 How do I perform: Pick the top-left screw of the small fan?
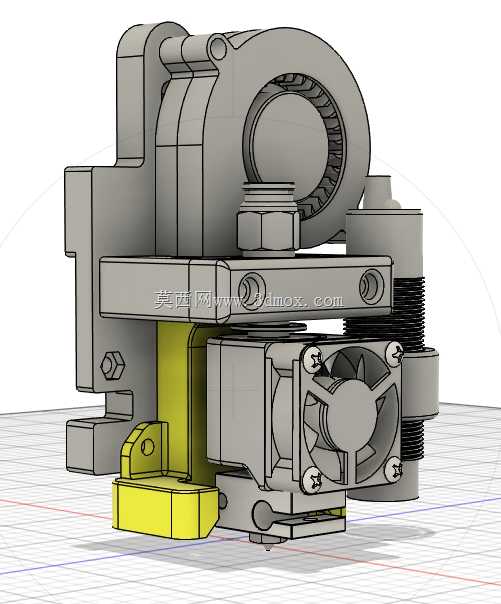(x=314, y=359)
